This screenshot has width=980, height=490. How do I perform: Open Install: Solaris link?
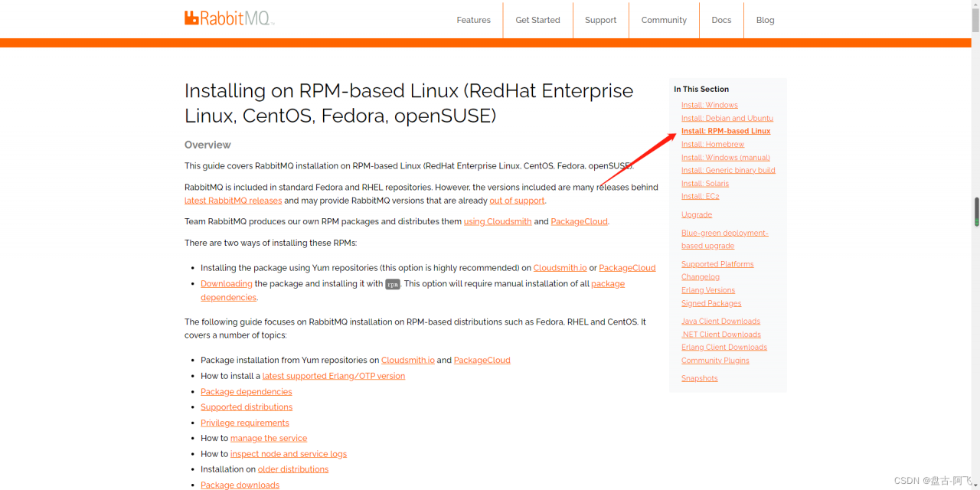click(705, 183)
